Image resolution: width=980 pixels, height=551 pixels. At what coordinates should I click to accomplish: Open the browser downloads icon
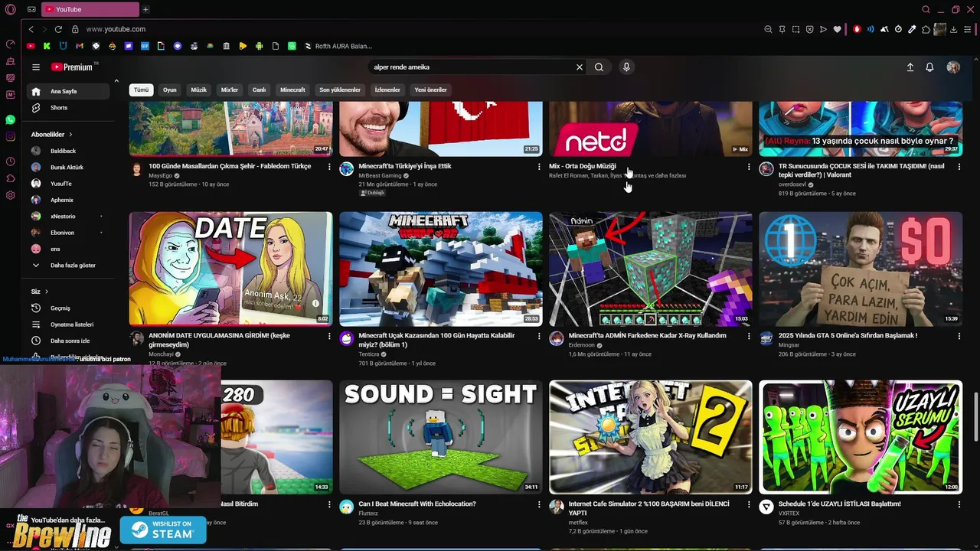point(953,29)
